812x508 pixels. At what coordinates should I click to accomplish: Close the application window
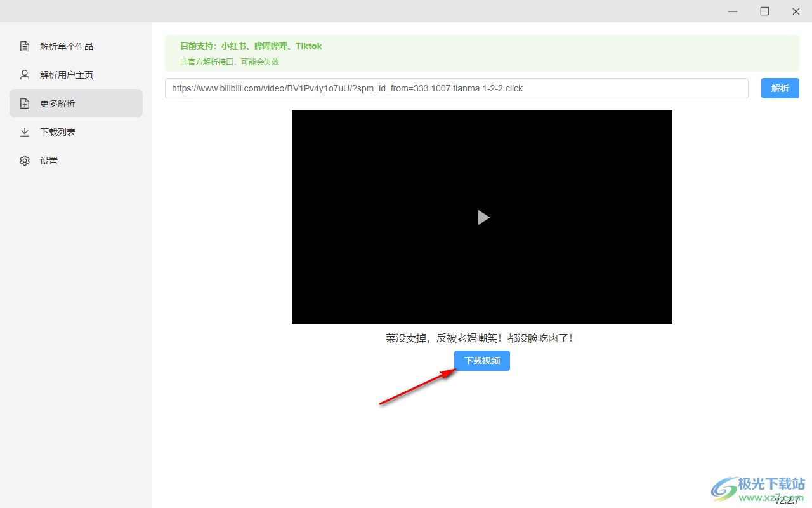(x=796, y=11)
